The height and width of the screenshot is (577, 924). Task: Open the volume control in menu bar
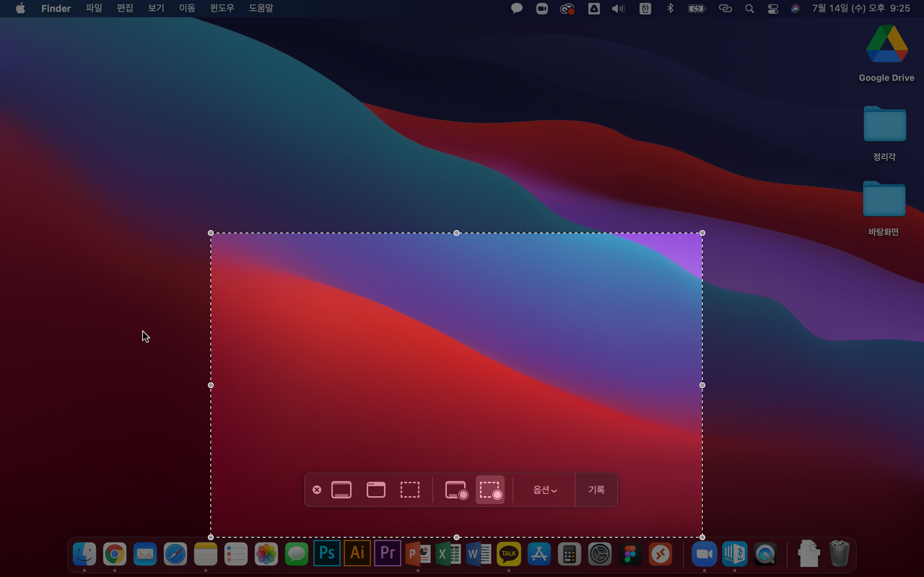[618, 8]
